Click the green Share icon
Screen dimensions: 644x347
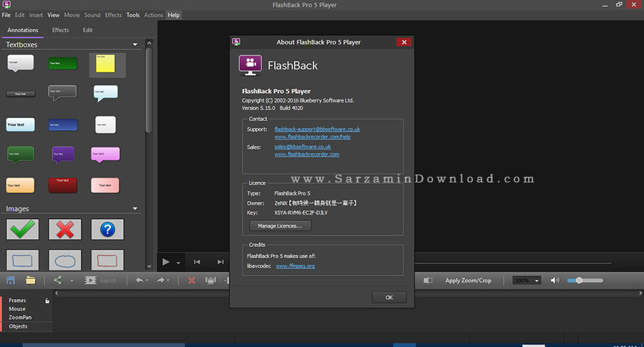(x=57, y=280)
